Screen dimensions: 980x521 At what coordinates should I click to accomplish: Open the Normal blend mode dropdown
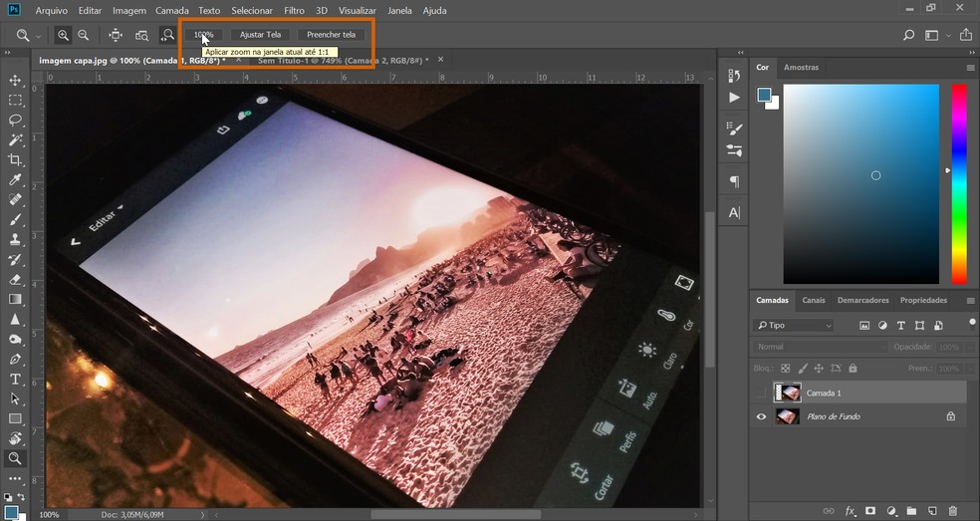click(x=819, y=347)
